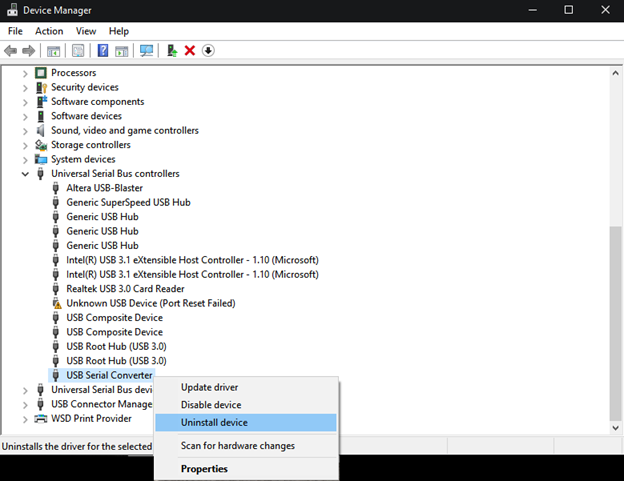Click the Software devices category icon
The height and width of the screenshot is (481, 624).
point(41,116)
